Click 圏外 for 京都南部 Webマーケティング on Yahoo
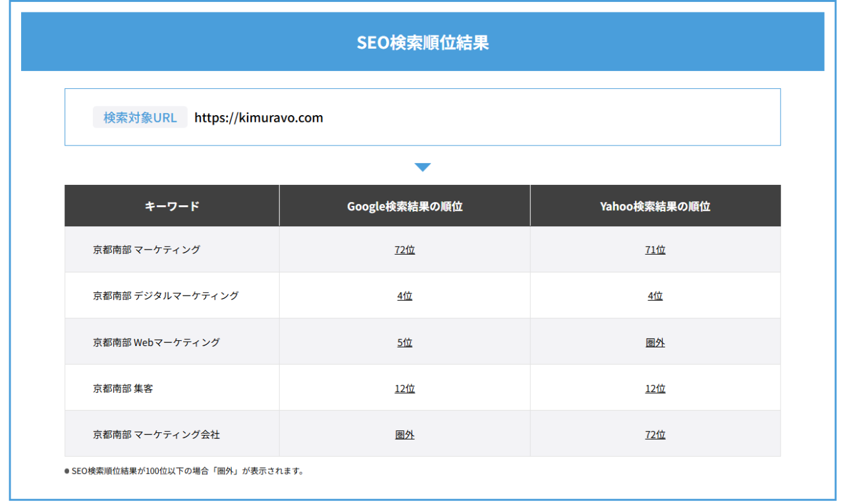This screenshot has height=504, width=843. point(655,341)
